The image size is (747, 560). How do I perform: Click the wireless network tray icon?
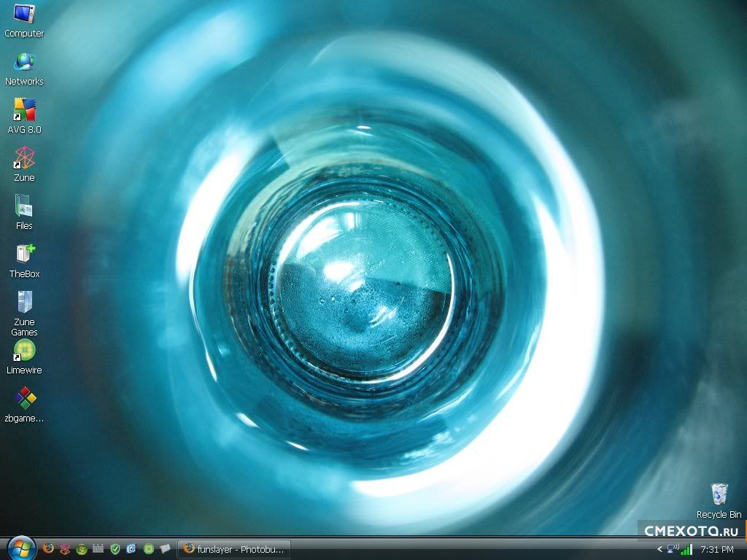point(673,548)
